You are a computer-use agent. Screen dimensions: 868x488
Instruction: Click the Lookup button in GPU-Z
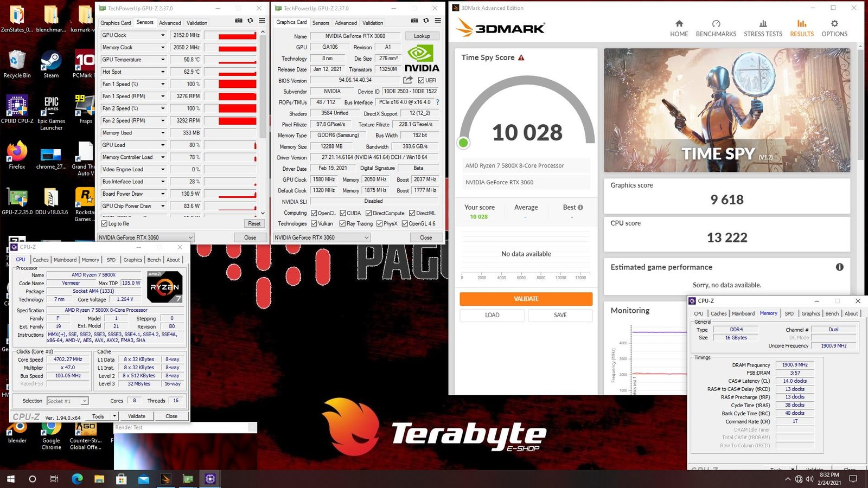[422, 36]
